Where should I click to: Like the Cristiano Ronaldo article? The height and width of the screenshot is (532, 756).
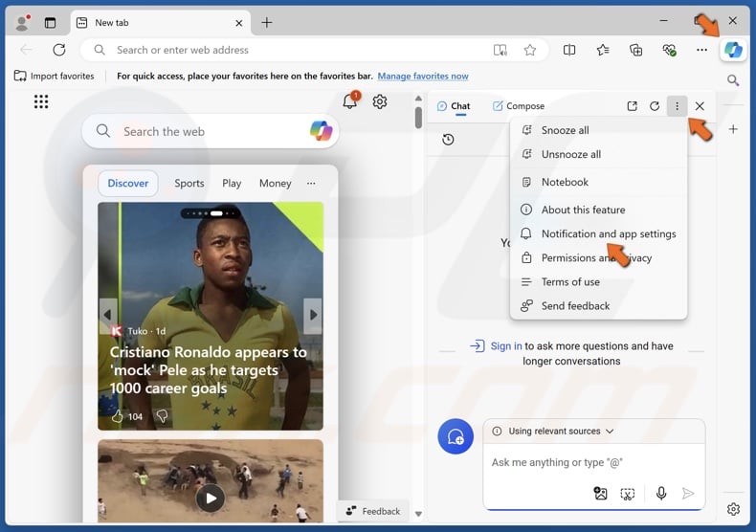[118, 416]
